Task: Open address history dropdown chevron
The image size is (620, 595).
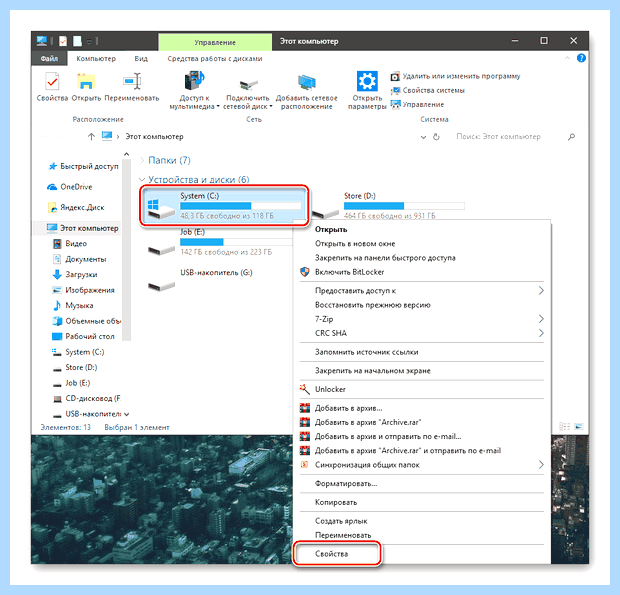Action: (423, 137)
